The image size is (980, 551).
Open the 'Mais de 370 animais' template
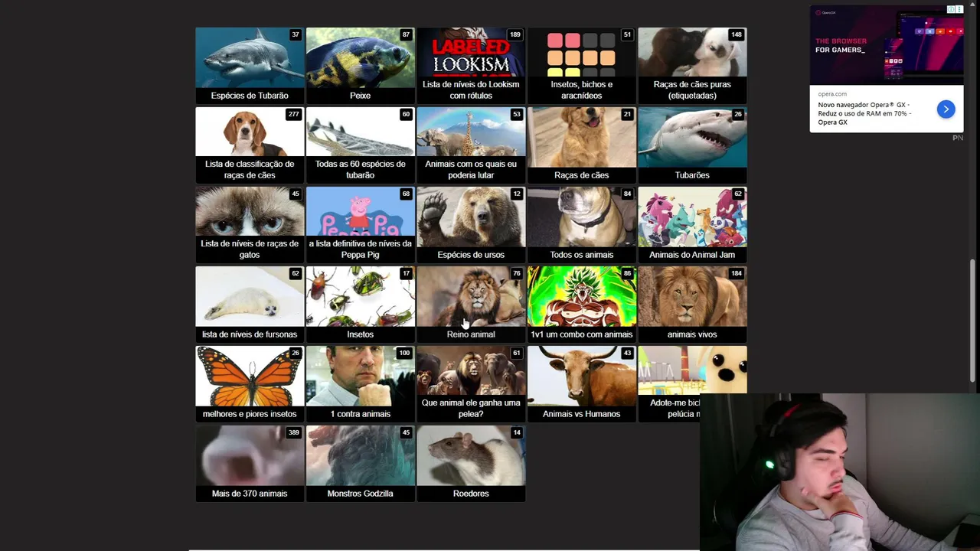coord(250,463)
